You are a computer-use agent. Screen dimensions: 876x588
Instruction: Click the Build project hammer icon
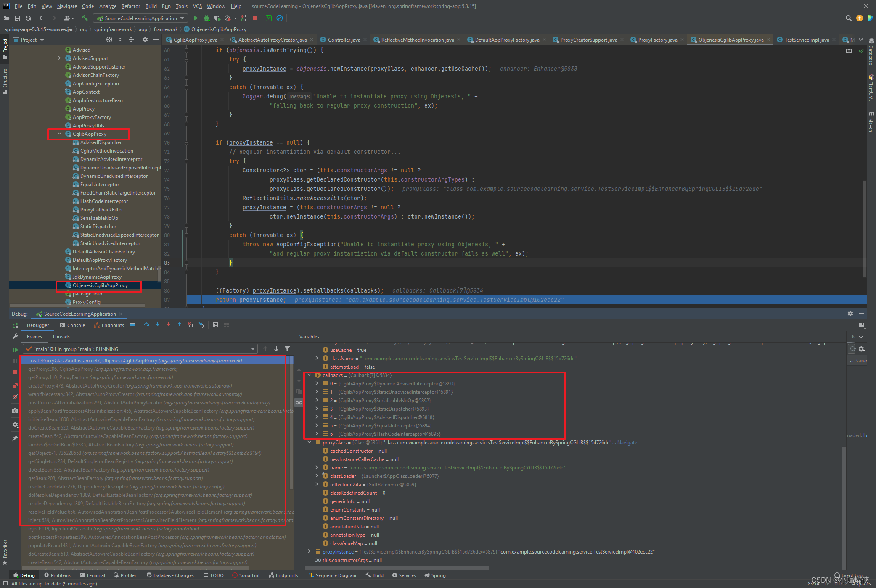[85, 18]
